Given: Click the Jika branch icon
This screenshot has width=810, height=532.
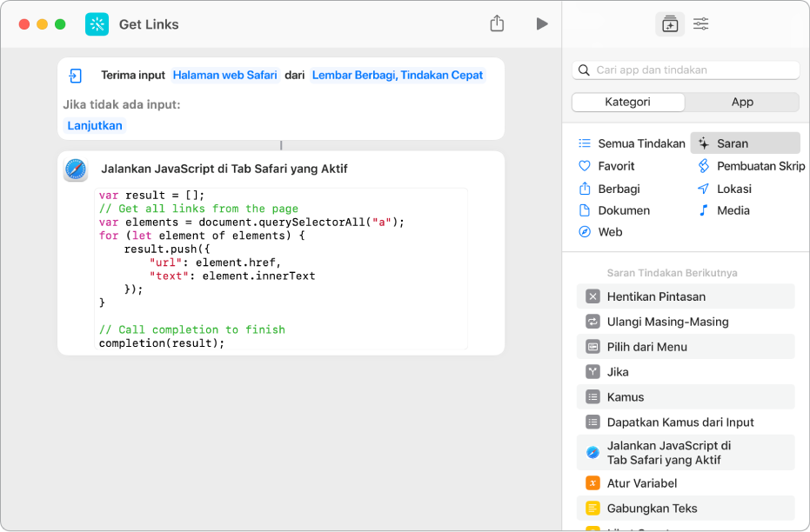Looking at the screenshot, I should pyautogui.click(x=592, y=372).
